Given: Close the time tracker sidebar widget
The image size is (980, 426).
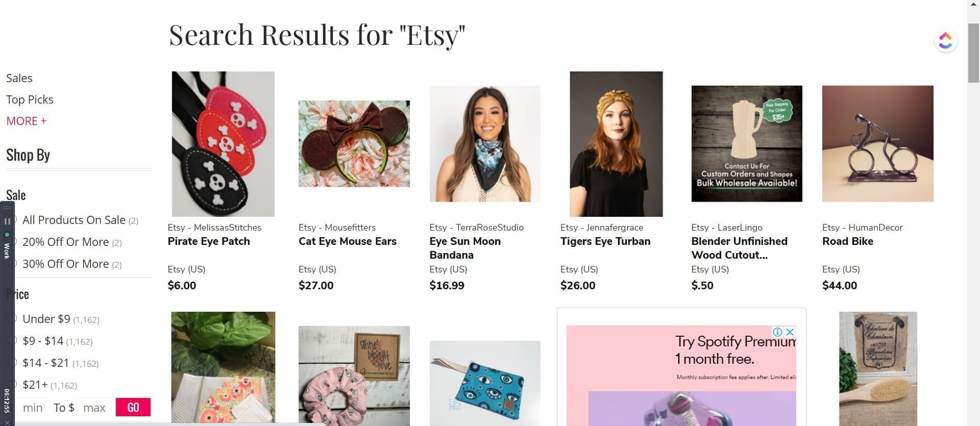Looking at the screenshot, I should coord(7,422).
